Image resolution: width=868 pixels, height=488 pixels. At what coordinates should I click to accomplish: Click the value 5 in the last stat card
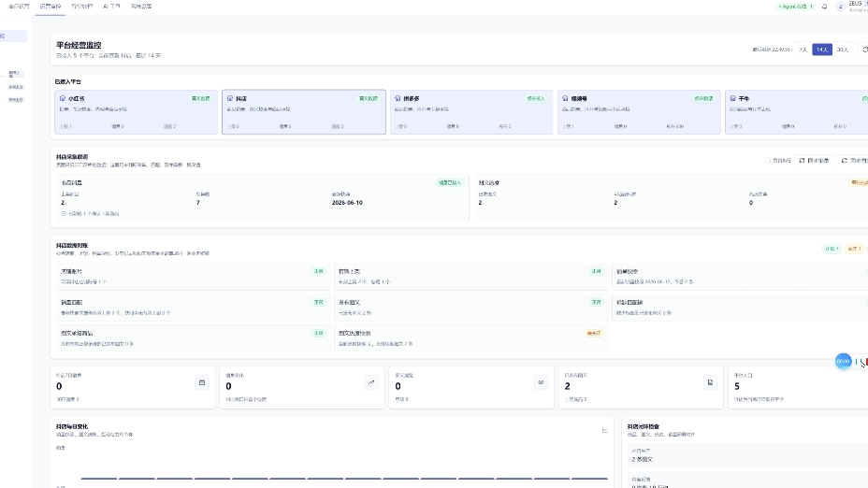pos(737,386)
